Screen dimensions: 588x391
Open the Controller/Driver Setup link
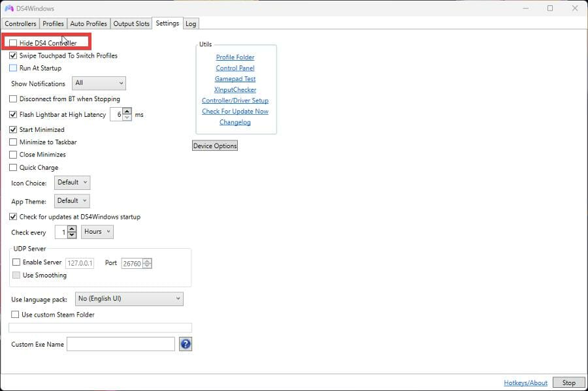(235, 101)
